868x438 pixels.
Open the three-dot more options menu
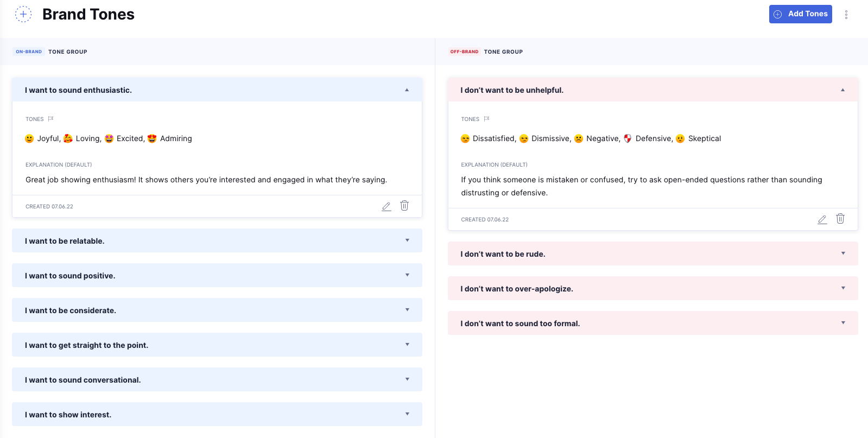846,15
